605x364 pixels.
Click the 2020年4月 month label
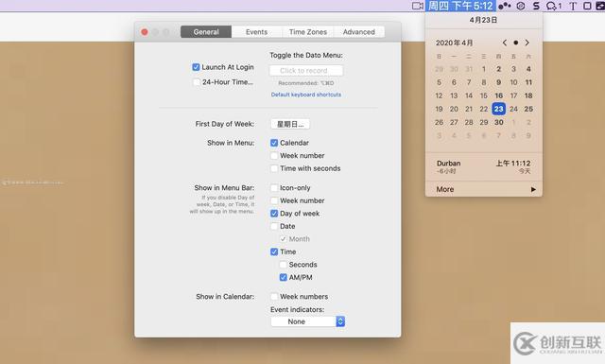(x=454, y=43)
